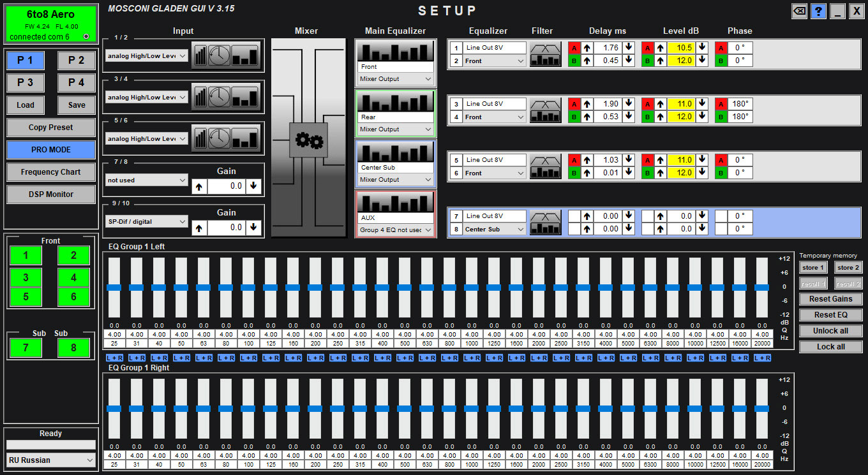Switch to PRO MODE
This screenshot has width=868, height=475.
[51, 150]
